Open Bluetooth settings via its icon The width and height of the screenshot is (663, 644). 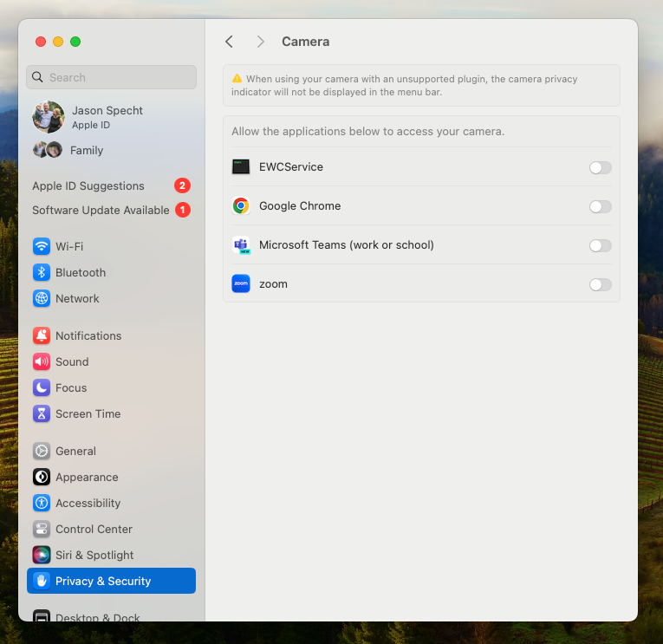pyautogui.click(x=42, y=272)
